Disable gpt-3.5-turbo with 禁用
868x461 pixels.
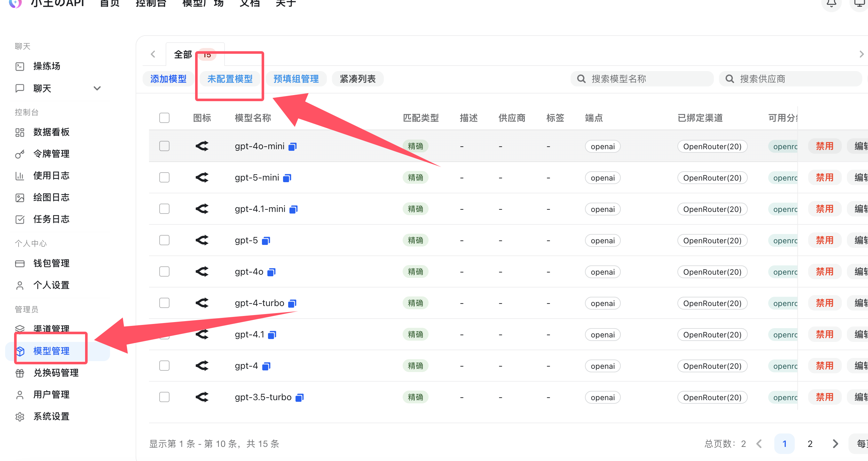pyautogui.click(x=825, y=397)
